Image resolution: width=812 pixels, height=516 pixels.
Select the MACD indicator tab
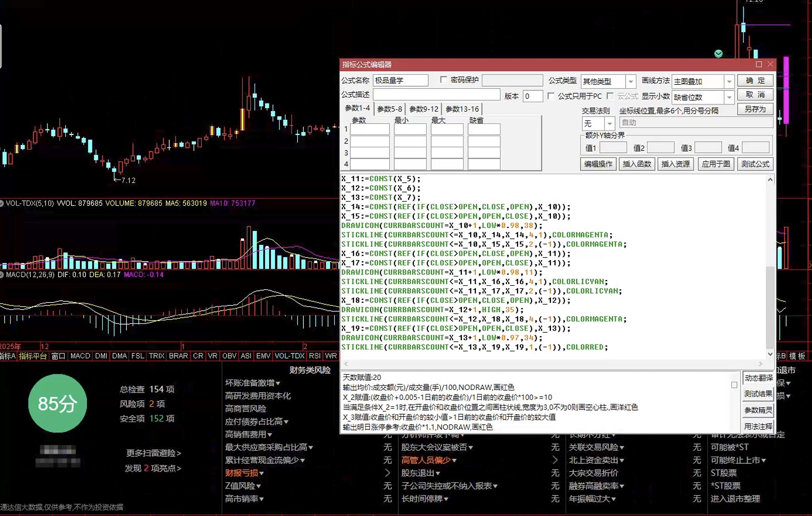pos(80,356)
